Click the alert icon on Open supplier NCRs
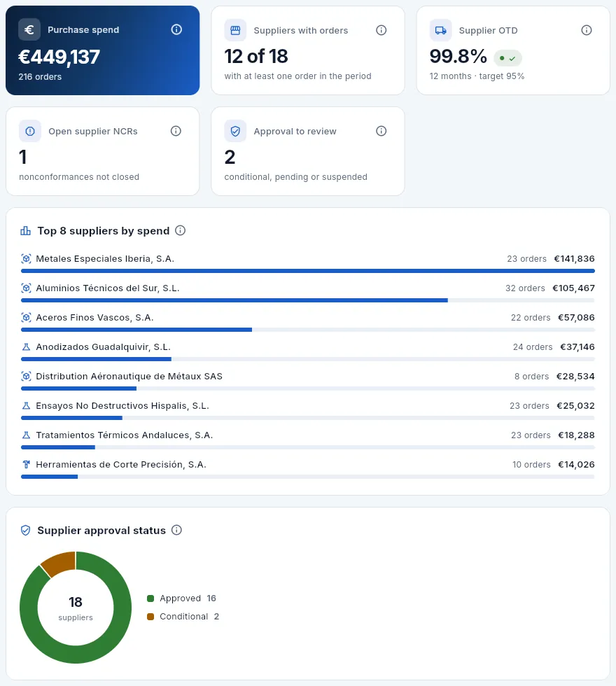Viewport: 616px width, 686px height. click(30, 131)
